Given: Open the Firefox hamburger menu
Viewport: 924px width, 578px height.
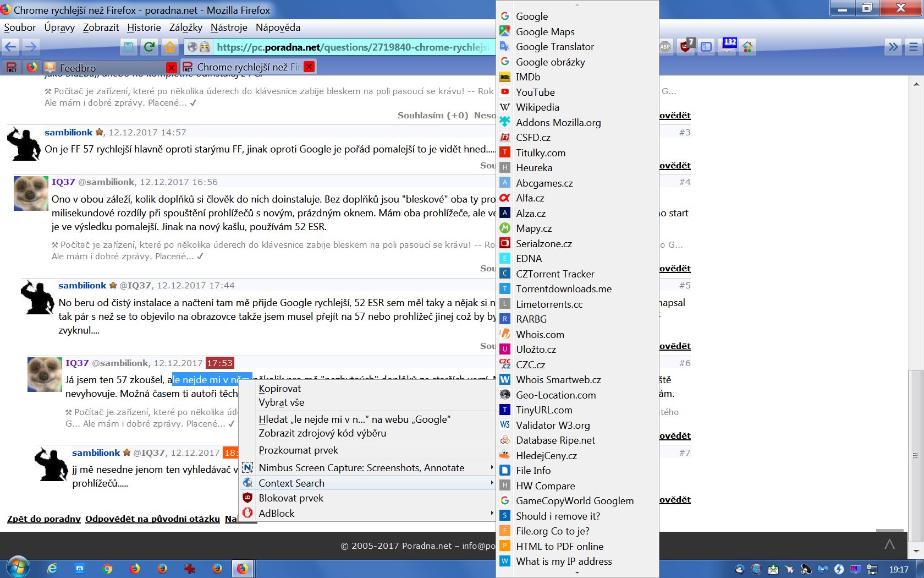Looking at the screenshot, I should (x=914, y=47).
